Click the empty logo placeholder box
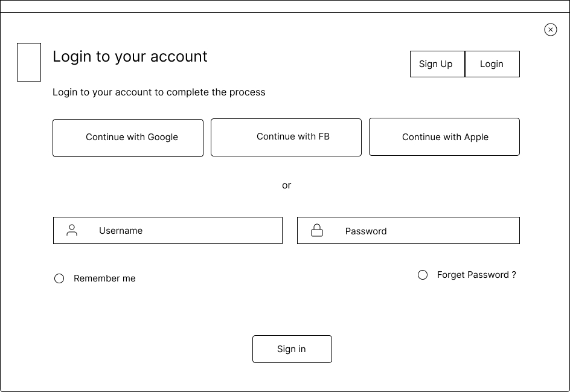The width and height of the screenshot is (570, 392). click(x=29, y=62)
